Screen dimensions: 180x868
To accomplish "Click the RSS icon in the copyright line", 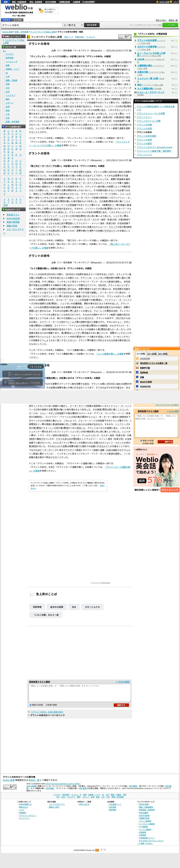I will 97,850.
